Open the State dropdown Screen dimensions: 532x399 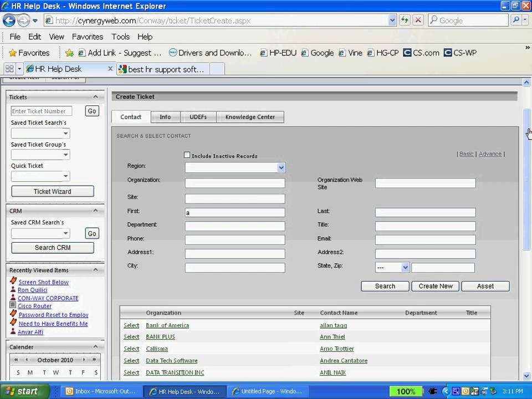(405, 267)
